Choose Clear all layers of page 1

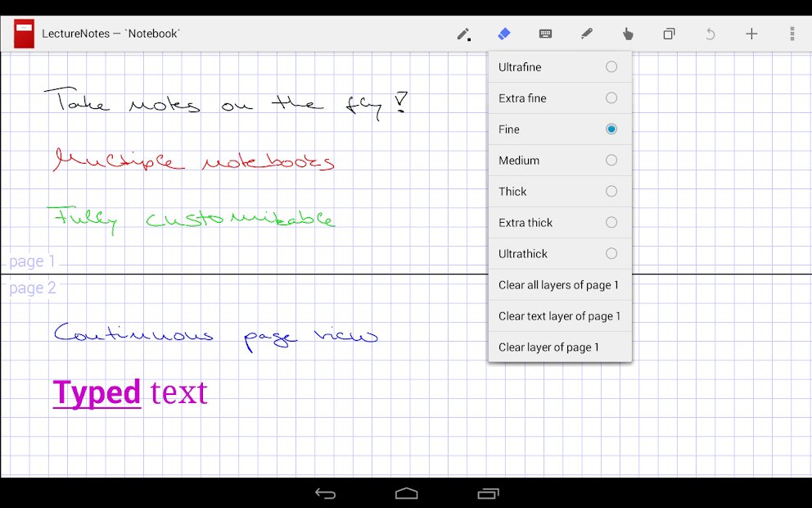coord(559,284)
